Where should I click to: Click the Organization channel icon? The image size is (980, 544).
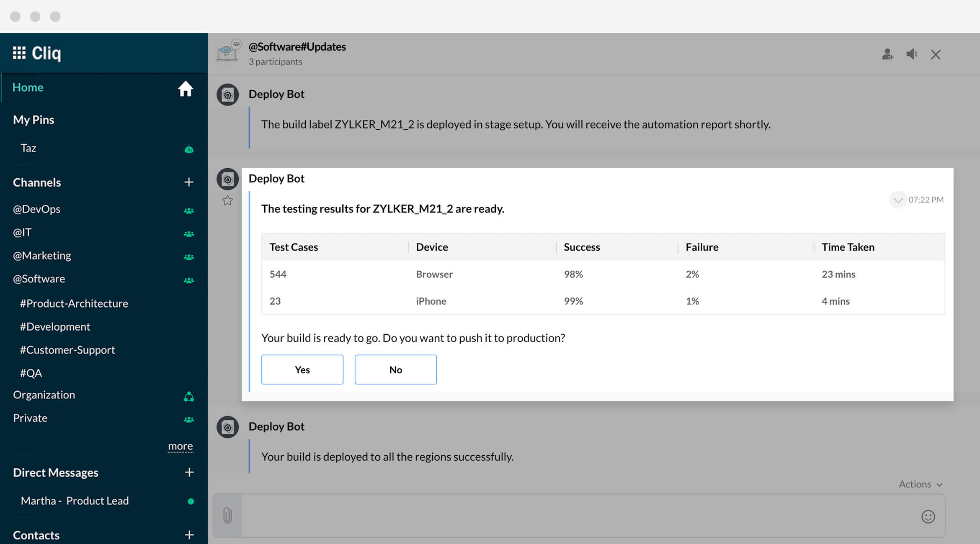click(189, 396)
